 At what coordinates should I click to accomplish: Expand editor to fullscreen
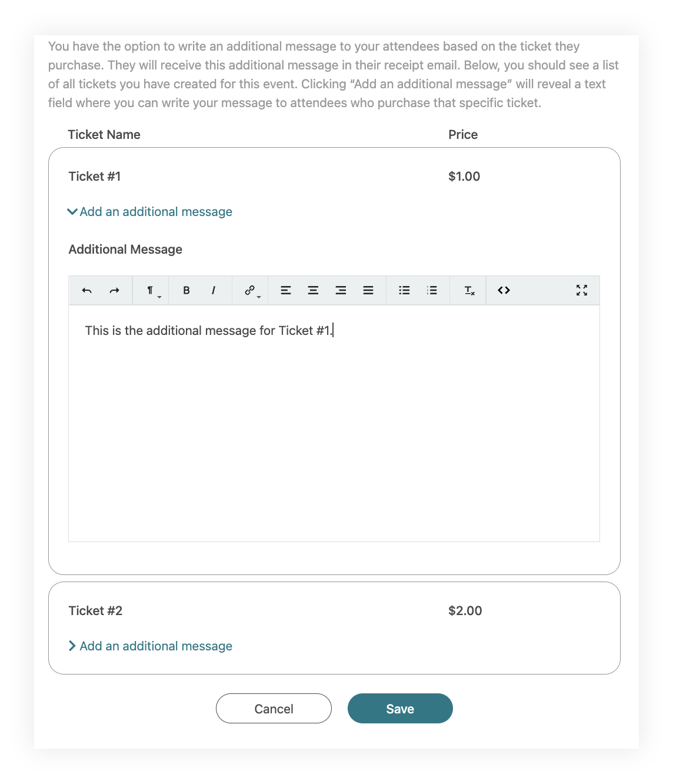(x=582, y=290)
